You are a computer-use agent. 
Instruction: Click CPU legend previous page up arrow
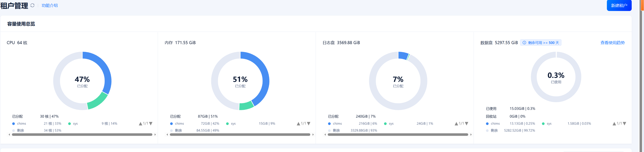point(140,123)
